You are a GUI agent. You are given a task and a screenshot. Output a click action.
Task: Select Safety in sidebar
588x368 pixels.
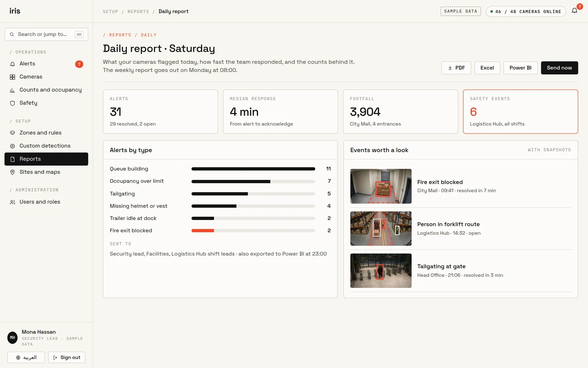(x=46, y=103)
